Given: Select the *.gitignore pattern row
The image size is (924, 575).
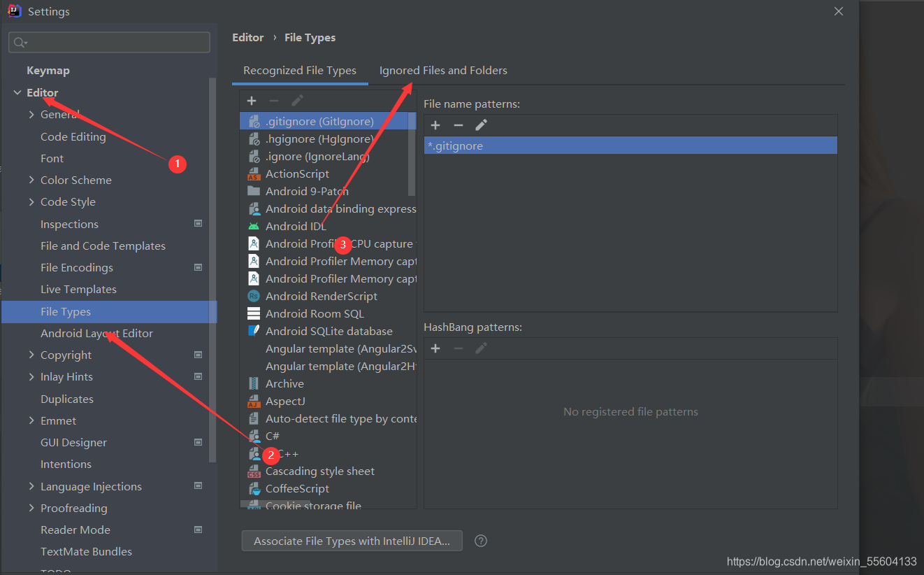Looking at the screenshot, I should pyautogui.click(x=630, y=145).
